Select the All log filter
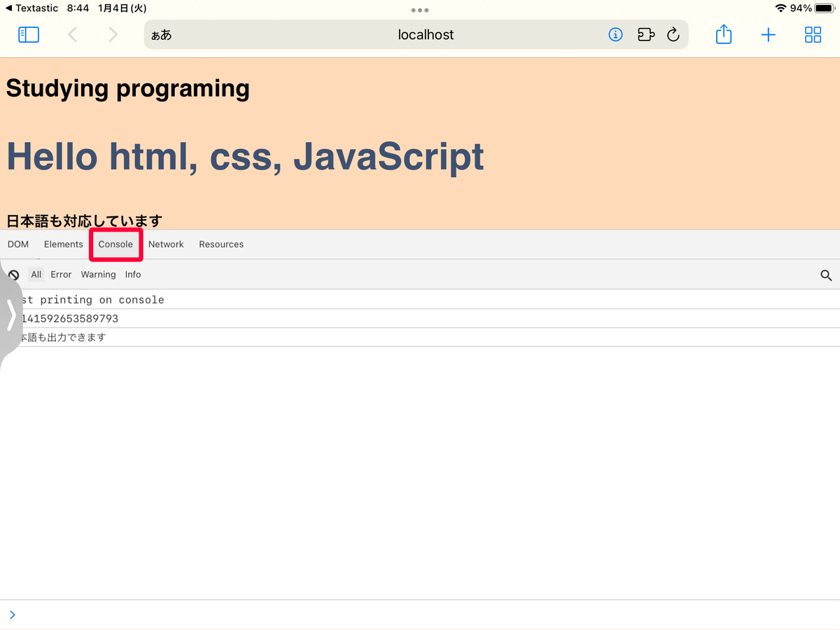The width and height of the screenshot is (840, 630). tap(36, 274)
